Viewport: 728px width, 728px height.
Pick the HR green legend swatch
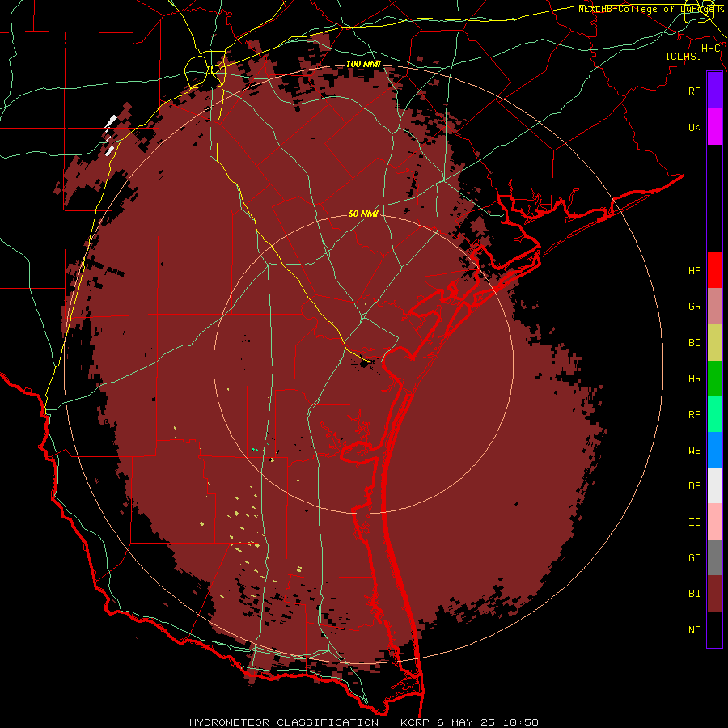[714, 379]
